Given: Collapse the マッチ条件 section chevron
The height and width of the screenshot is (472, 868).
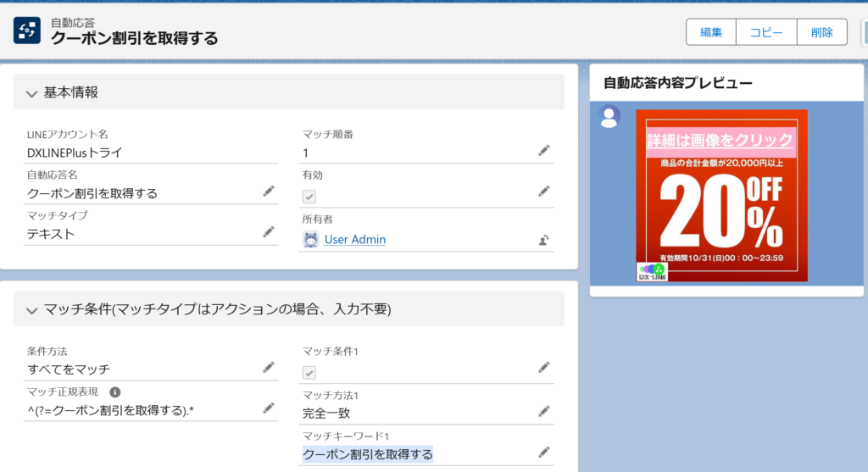Looking at the screenshot, I should (32, 309).
